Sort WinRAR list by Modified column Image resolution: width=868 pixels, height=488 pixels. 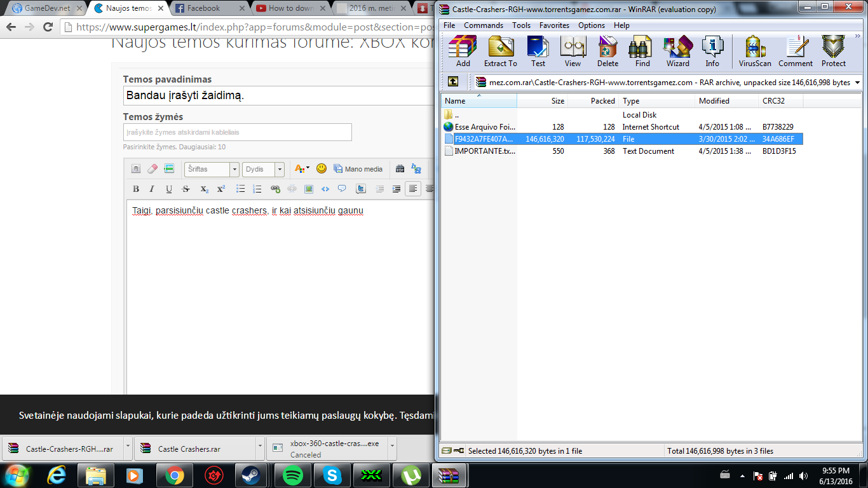pos(727,100)
